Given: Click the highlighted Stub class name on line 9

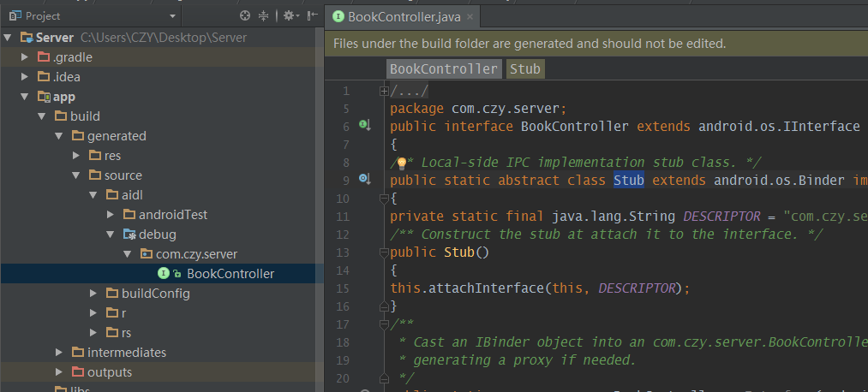Looking at the screenshot, I should pos(629,181).
